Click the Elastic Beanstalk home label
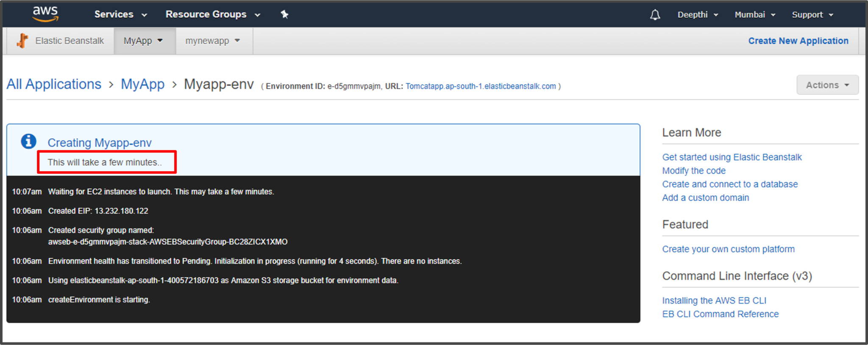868x345 pixels. 70,41
